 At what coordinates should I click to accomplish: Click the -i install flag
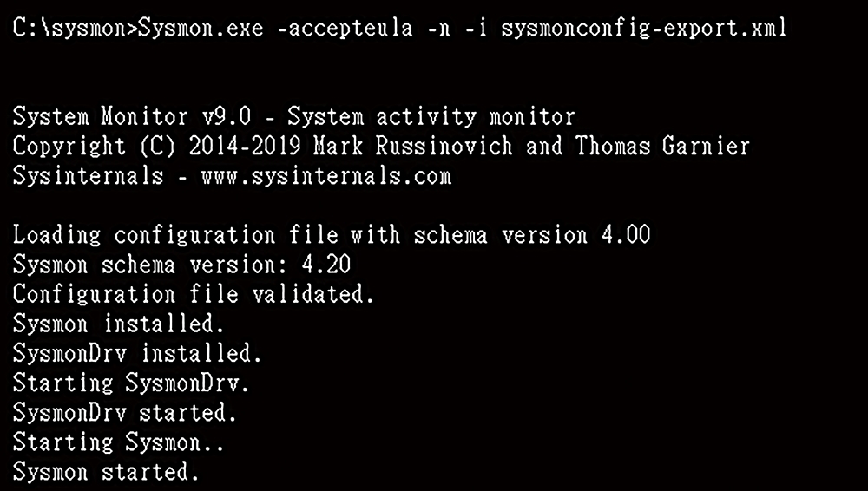476,29
